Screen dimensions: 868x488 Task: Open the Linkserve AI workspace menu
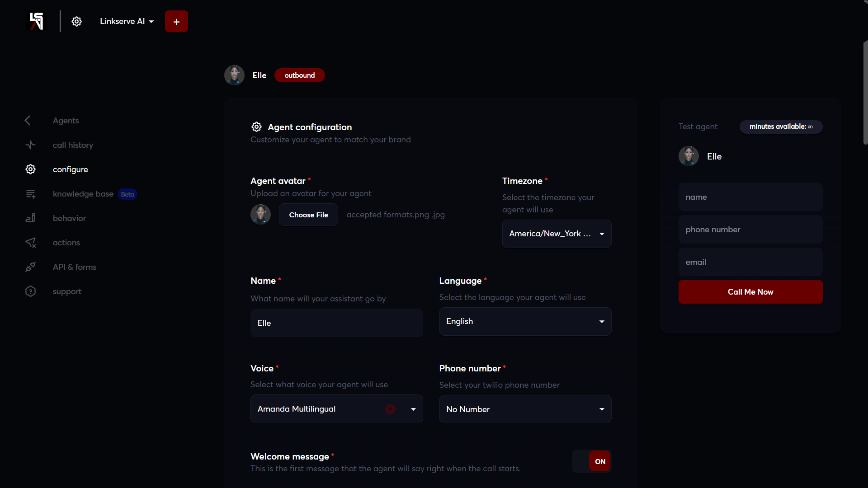tap(127, 21)
